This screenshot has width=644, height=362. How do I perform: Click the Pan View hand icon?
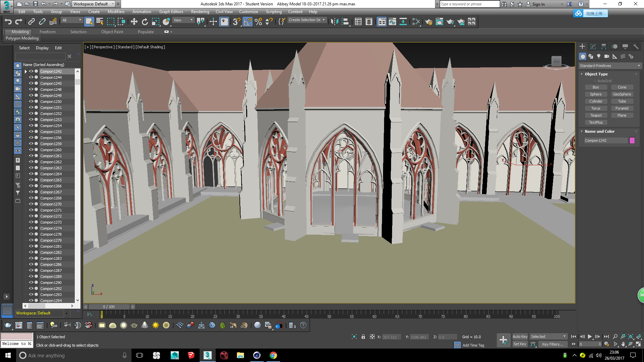(x=623, y=344)
